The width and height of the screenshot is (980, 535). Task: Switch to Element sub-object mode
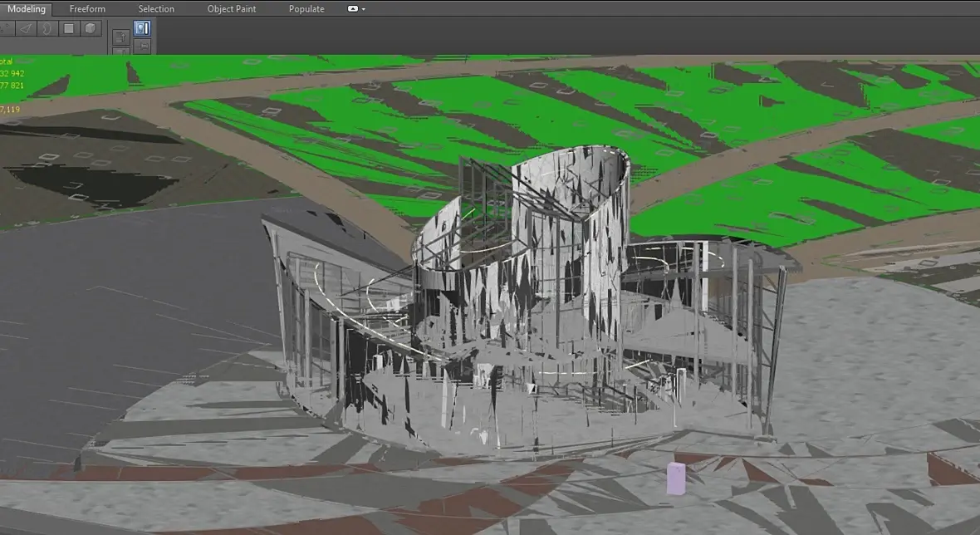pyautogui.click(x=91, y=28)
